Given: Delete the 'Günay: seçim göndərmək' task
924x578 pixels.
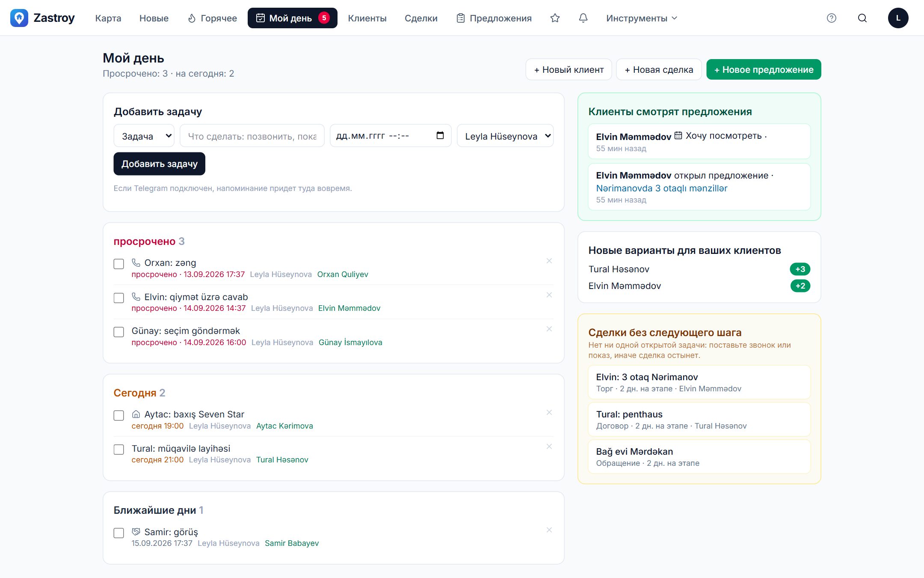Looking at the screenshot, I should pos(549,329).
